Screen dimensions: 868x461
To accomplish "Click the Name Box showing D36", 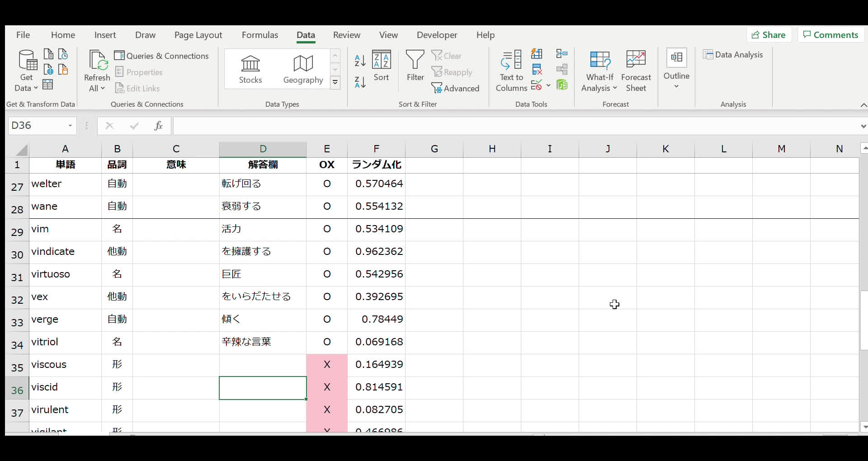I will pos(37,126).
